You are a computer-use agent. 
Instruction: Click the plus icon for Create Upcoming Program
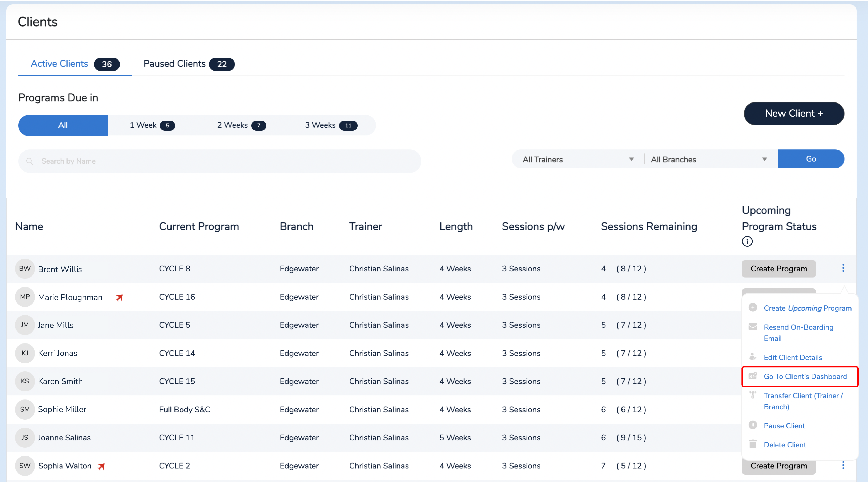(x=753, y=307)
